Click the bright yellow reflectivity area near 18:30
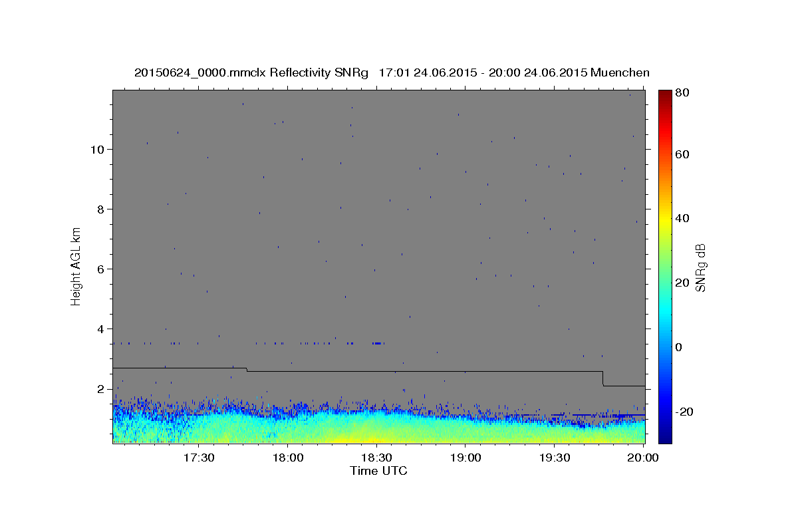 pyautogui.click(x=362, y=436)
